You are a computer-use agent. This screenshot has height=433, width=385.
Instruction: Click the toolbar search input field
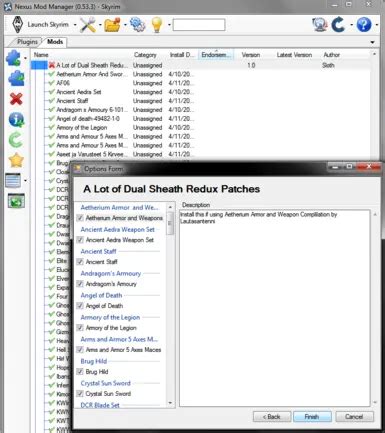tap(199, 25)
